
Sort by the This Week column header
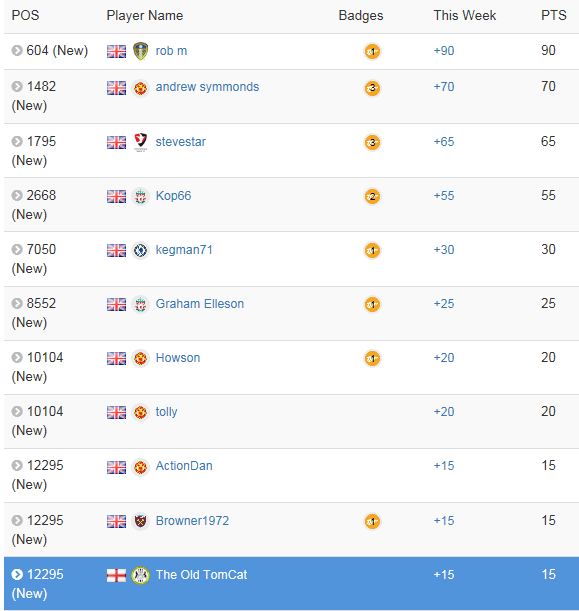click(x=465, y=16)
